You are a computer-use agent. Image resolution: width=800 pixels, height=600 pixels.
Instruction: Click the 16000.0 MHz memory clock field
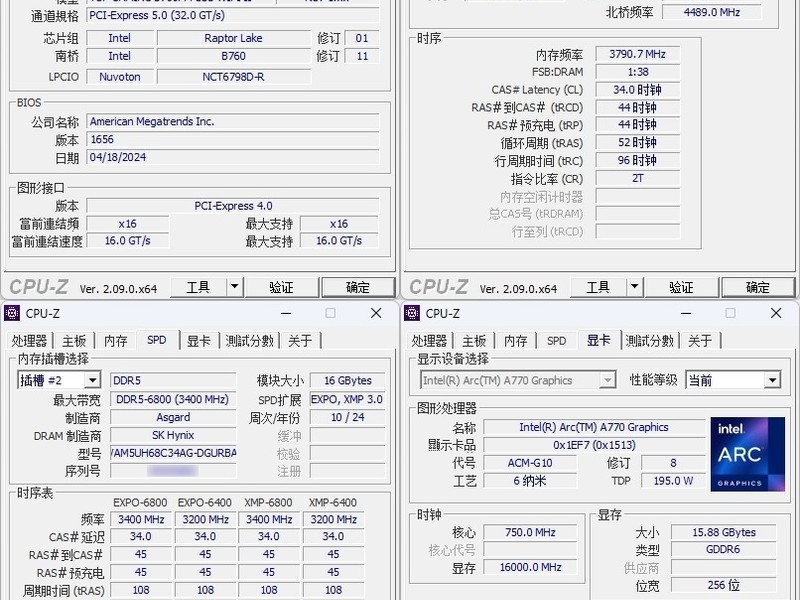[530, 567]
